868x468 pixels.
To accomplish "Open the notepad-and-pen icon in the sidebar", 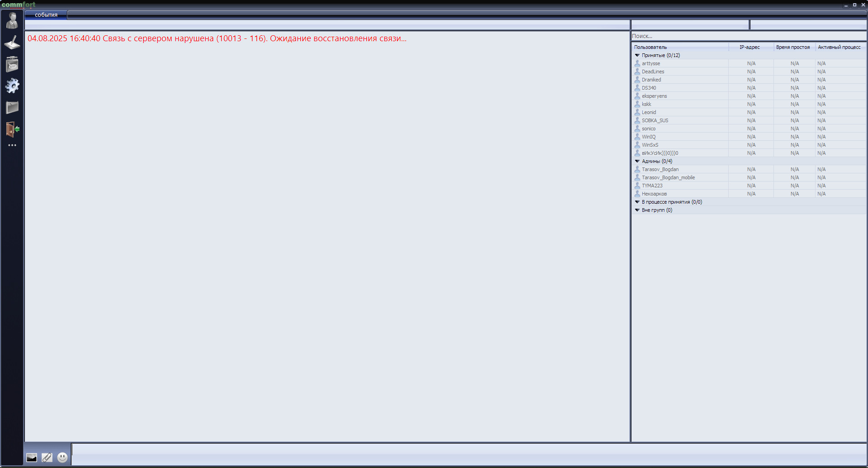I will (12, 43).
